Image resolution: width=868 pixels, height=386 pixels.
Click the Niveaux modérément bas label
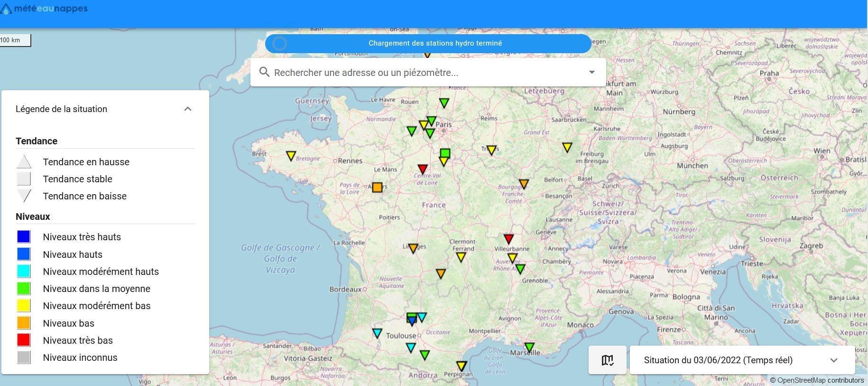click(97, 306)
